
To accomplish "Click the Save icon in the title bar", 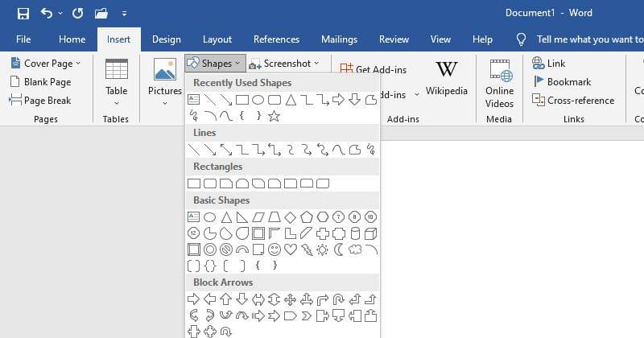I will pos(23,14).
